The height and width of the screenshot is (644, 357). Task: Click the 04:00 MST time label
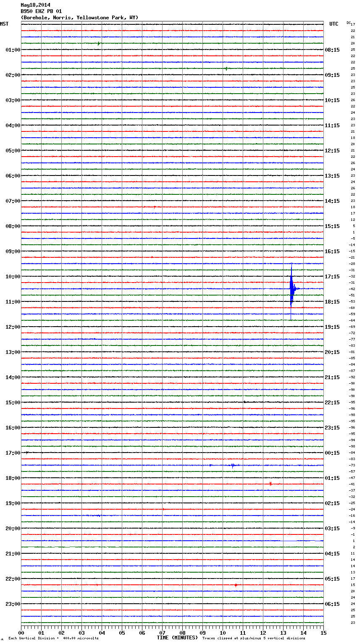(x=13, y=126)
